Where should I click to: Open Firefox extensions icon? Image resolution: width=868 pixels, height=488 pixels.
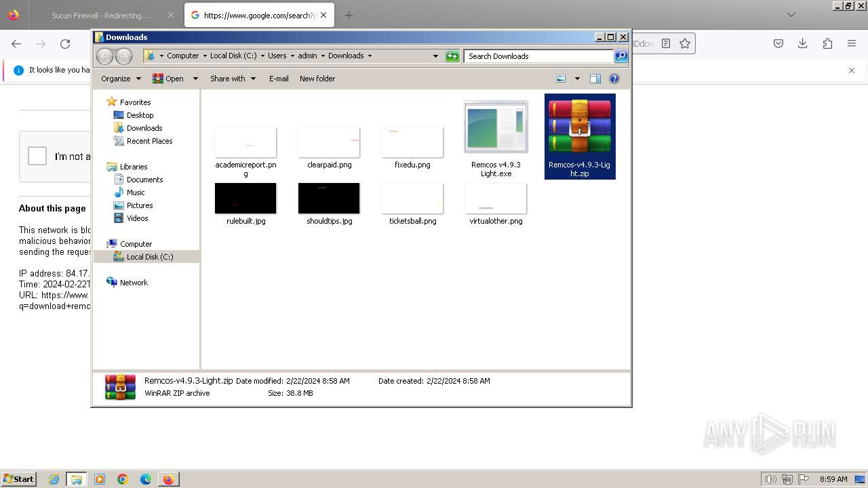(x=827, y=43)
